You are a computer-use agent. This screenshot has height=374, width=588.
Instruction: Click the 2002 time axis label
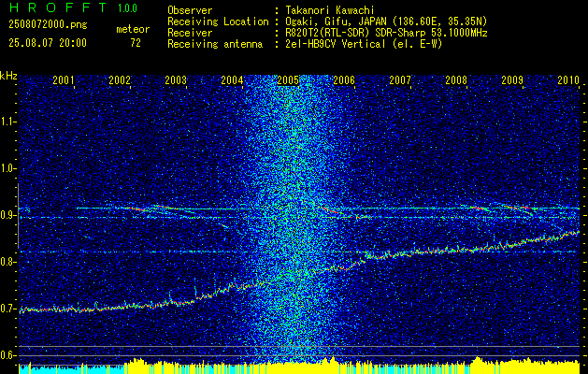[x=120, y=79]
